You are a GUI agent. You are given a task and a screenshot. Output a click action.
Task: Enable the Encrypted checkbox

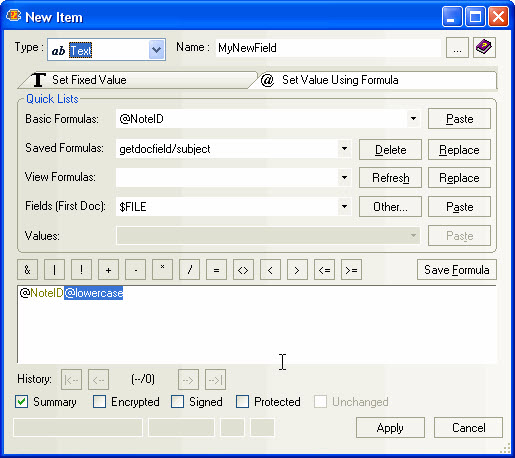100,402
